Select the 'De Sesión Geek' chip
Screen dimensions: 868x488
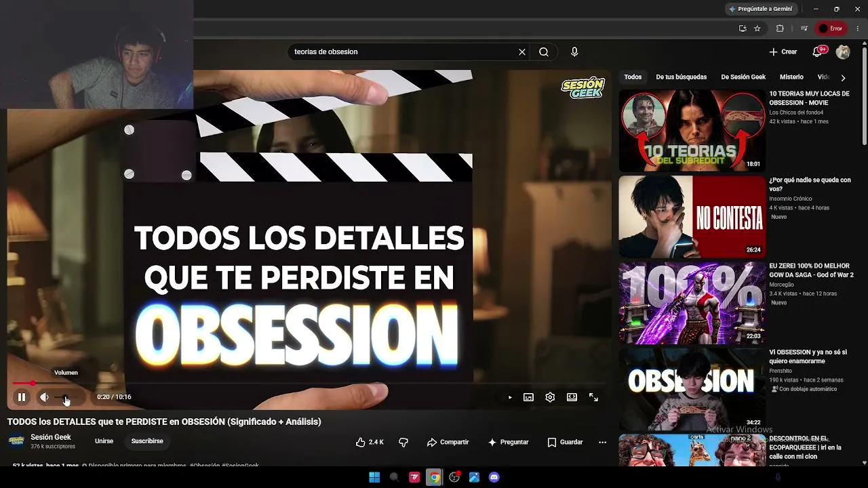point(743,77)
